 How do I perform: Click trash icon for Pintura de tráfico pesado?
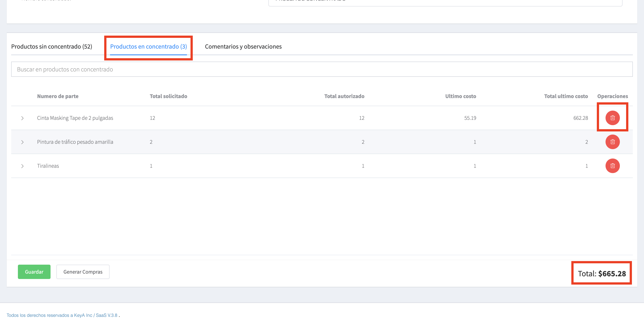[x=612, y=142]
